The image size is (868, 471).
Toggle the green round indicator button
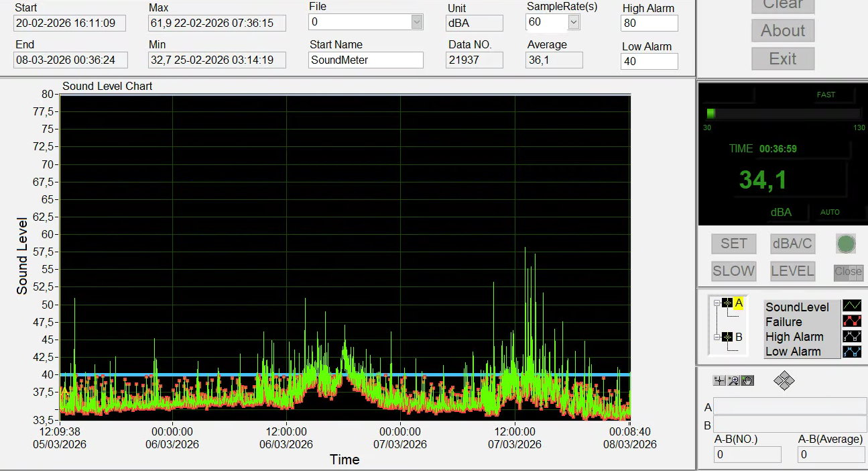click(x=846, y=244)
